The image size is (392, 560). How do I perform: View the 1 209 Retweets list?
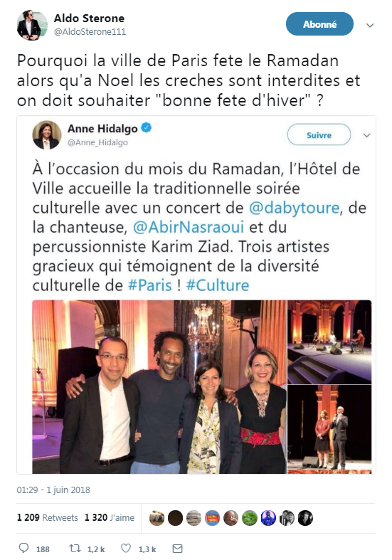pyautogui.click(x=47, y=517)
